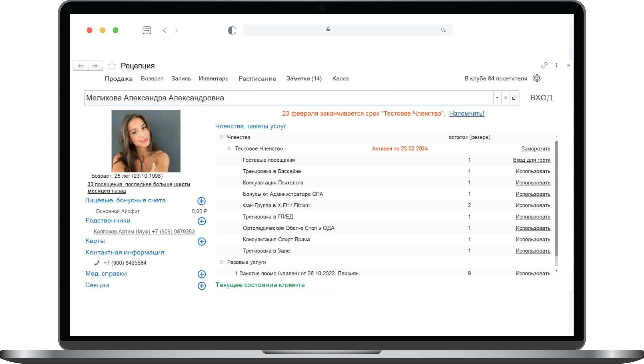The width and height of the screenshot is (644, 364).
Task: Open the Основной Айсфит account link
Action: (x=117, y=211)
